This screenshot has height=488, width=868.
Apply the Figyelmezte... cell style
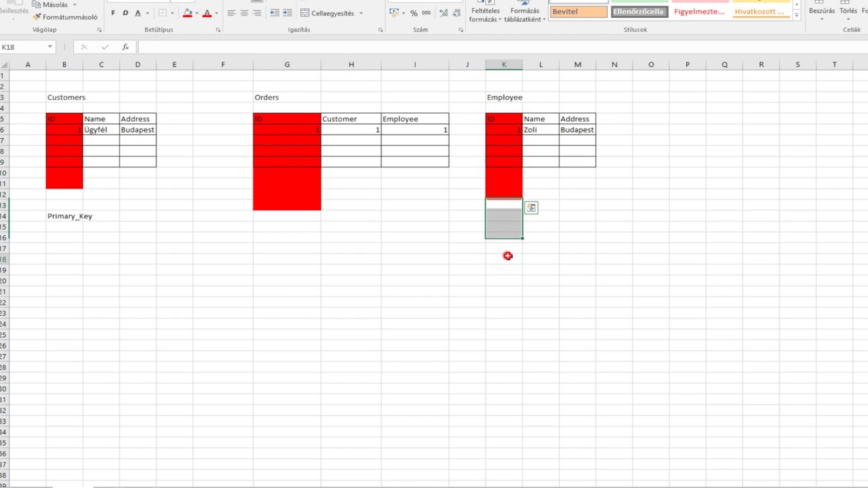[x=698, y=12]
